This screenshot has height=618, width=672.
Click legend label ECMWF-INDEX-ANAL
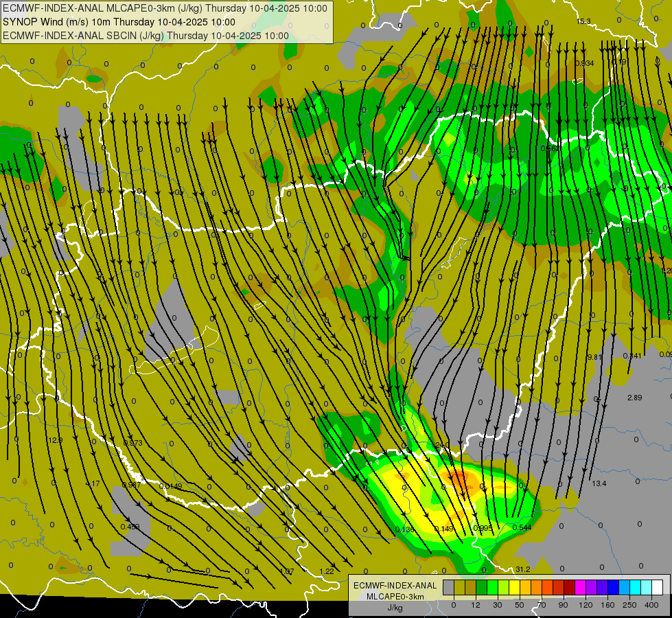coord(395,586)
